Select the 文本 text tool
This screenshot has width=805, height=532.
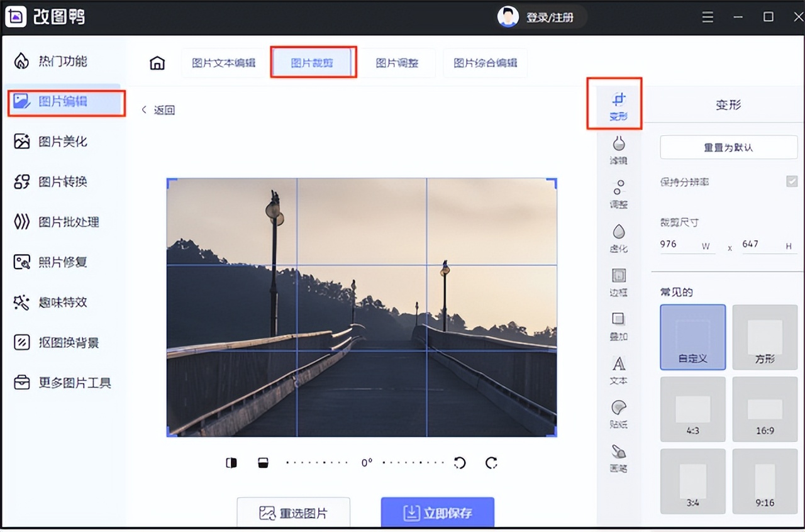pos(618,370)
